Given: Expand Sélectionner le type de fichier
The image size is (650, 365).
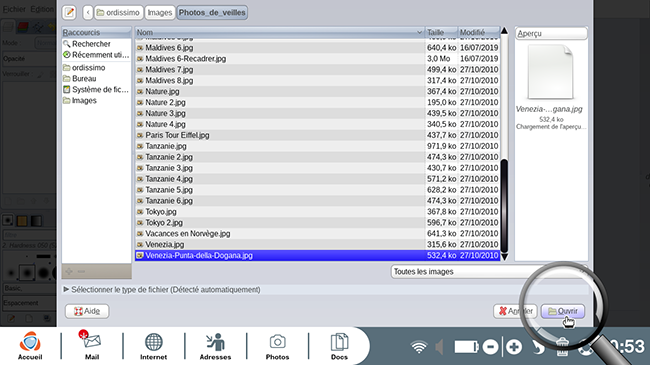Looking at the screenshot, I should (x=162, y=290).
